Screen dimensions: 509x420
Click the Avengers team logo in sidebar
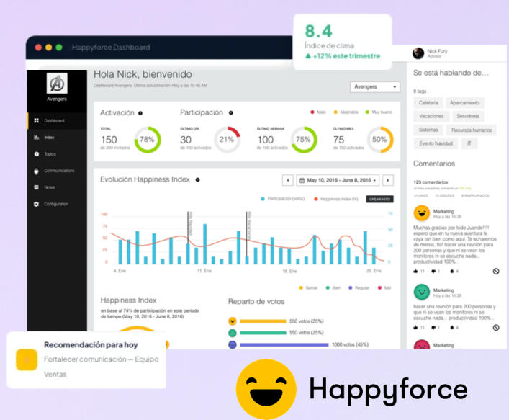click(x=56, y=84)
